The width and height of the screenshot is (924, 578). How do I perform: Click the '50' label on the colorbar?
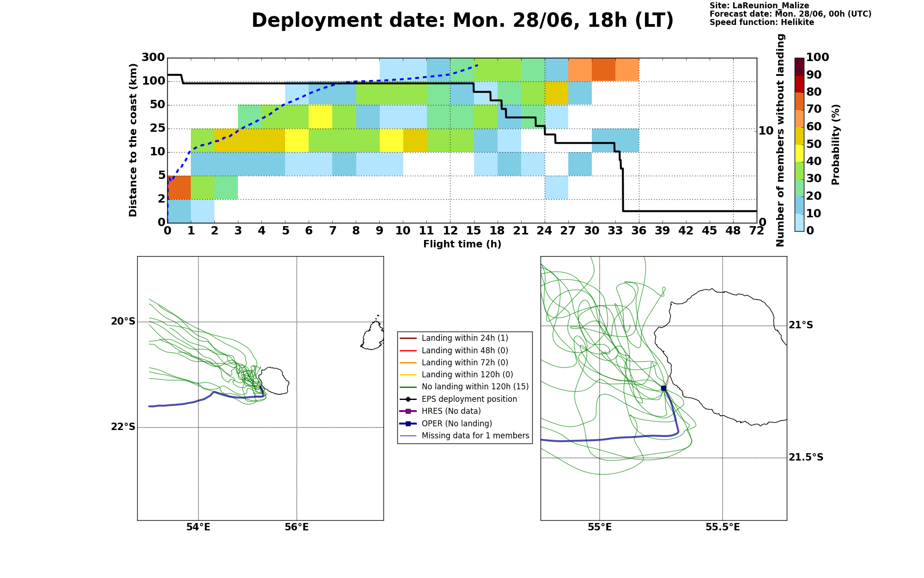pyautogui.click(x=814, y=144)
